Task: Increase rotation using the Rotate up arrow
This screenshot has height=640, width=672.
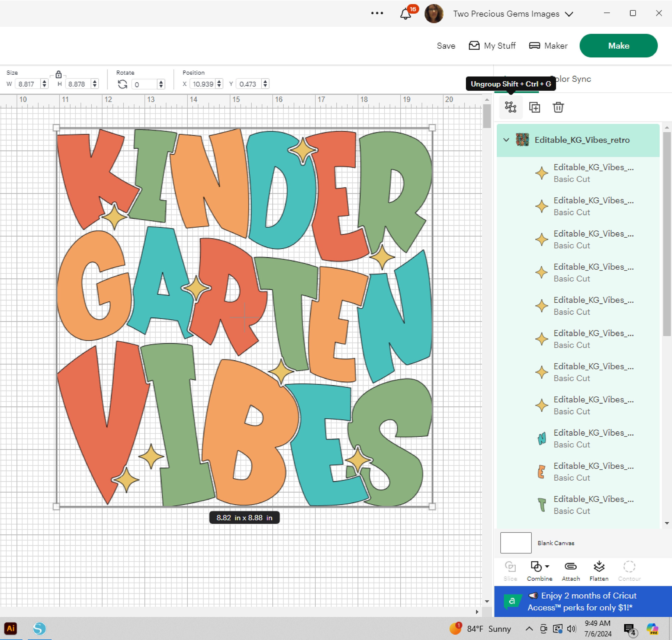Action: (x=161, y=82)
